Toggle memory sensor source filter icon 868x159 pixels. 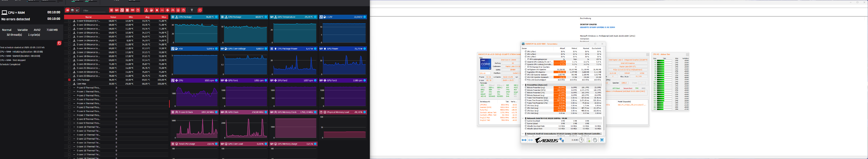point(133,10)
